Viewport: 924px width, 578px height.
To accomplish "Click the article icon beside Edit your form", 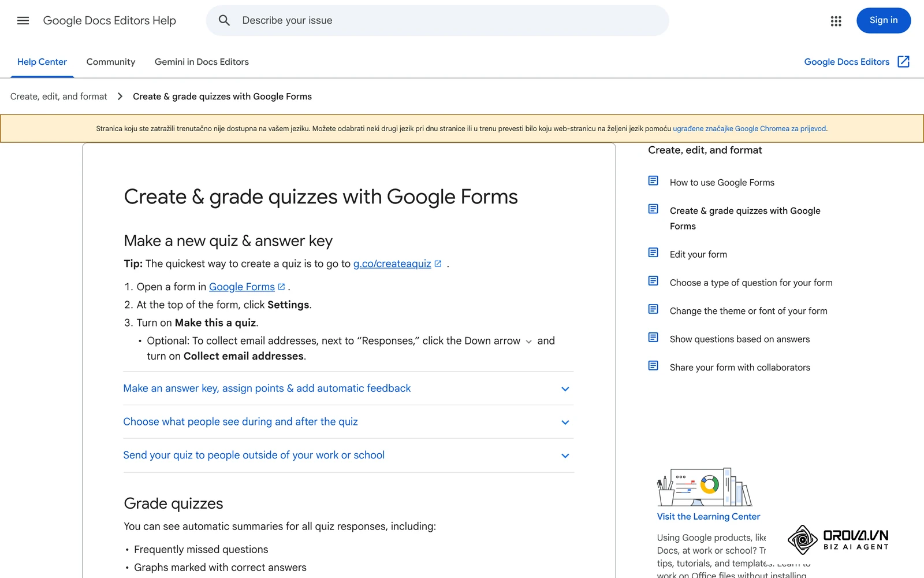I will pos(653,253).
